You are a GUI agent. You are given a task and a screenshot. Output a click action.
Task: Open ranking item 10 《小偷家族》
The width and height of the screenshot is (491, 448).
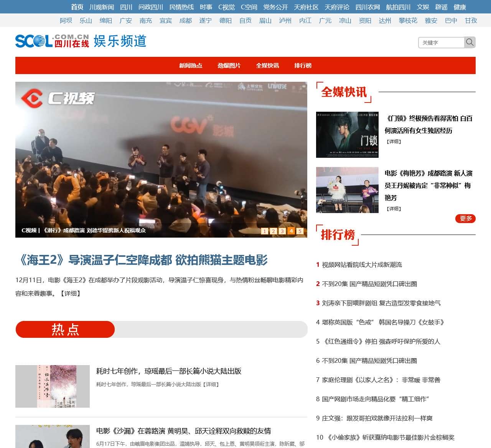pos(390,437)
